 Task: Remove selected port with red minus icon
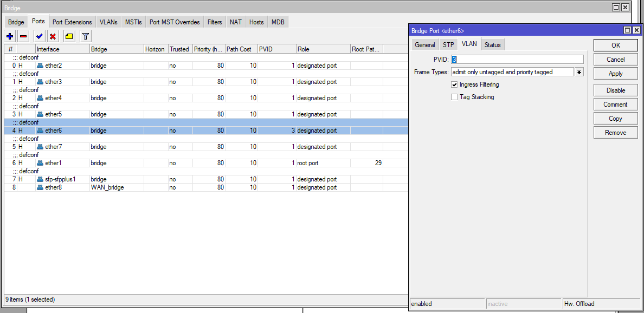[x=23, y=36]
